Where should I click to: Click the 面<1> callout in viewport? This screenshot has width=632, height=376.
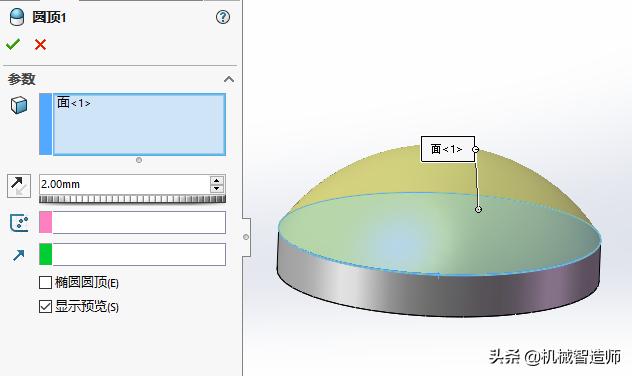pyautogui.click(x=447, y=149)
